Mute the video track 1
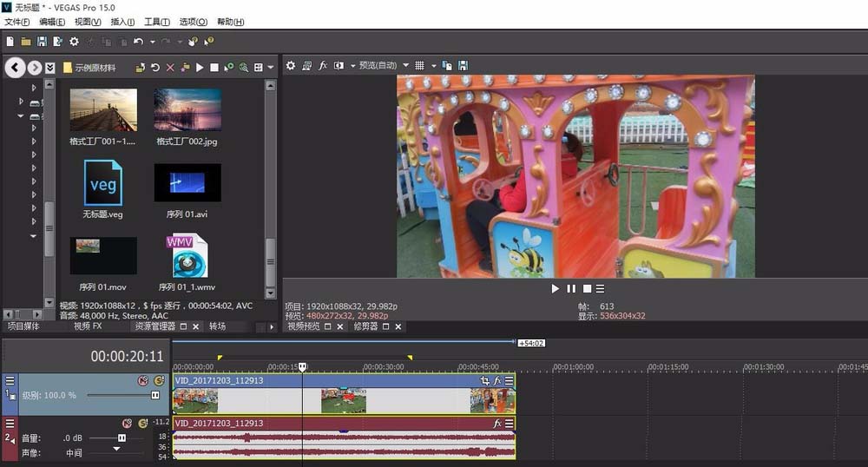 click(142, 381)
